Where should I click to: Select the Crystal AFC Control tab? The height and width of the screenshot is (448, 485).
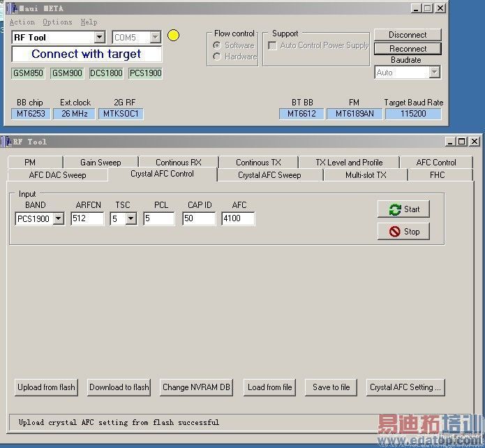click(x=163, y=174)
